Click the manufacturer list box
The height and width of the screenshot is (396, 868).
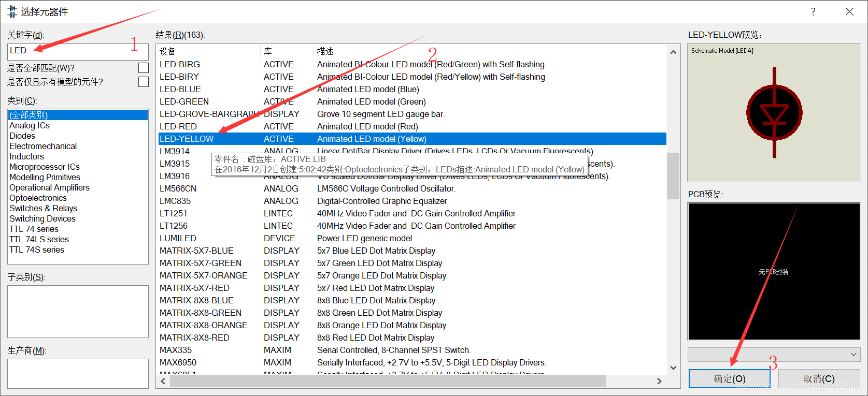point(78,374)
